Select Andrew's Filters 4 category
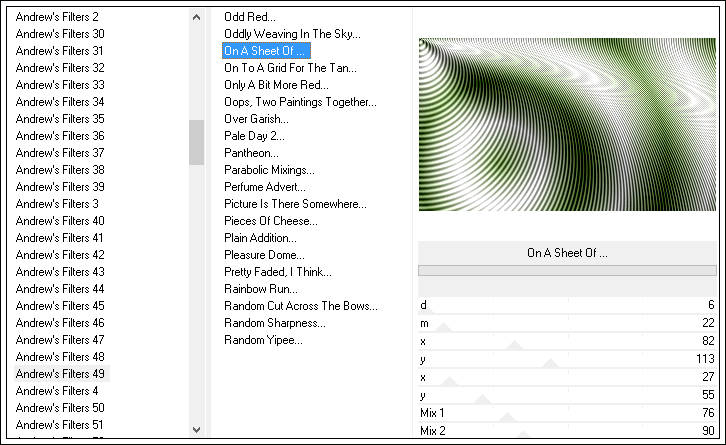The height and width of the screenshot is (445, 726). [x=57, y=391]
